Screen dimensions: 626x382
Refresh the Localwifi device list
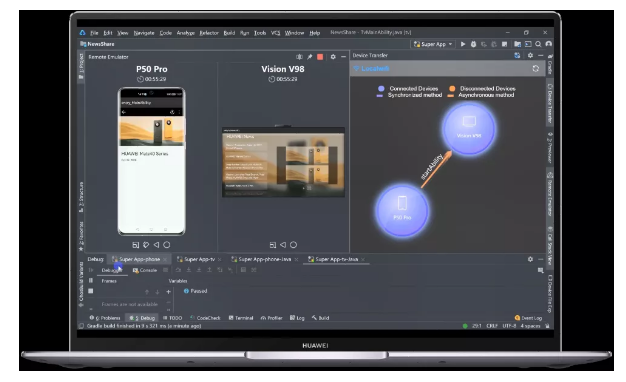[536, 69]
